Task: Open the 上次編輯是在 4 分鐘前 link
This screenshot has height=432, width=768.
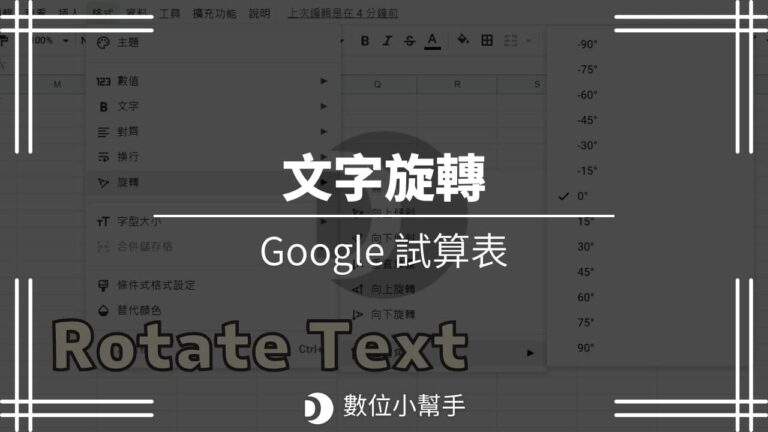Action: click(343, 13)
